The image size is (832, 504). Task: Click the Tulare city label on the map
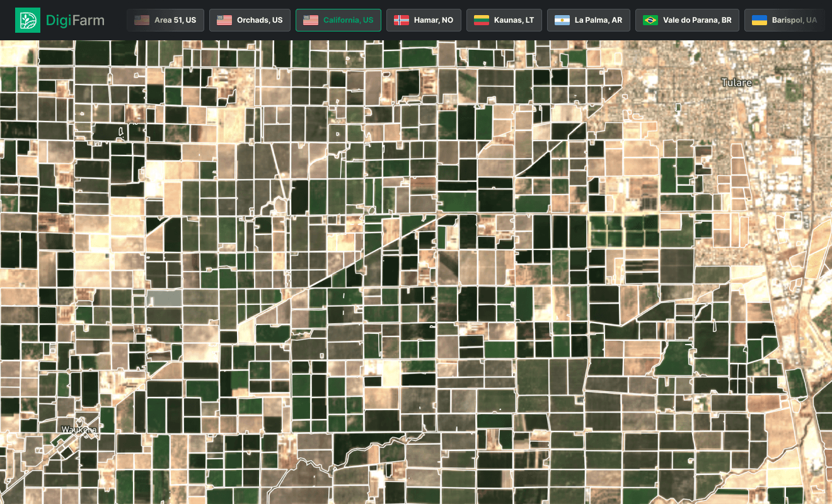coord(736,83)
